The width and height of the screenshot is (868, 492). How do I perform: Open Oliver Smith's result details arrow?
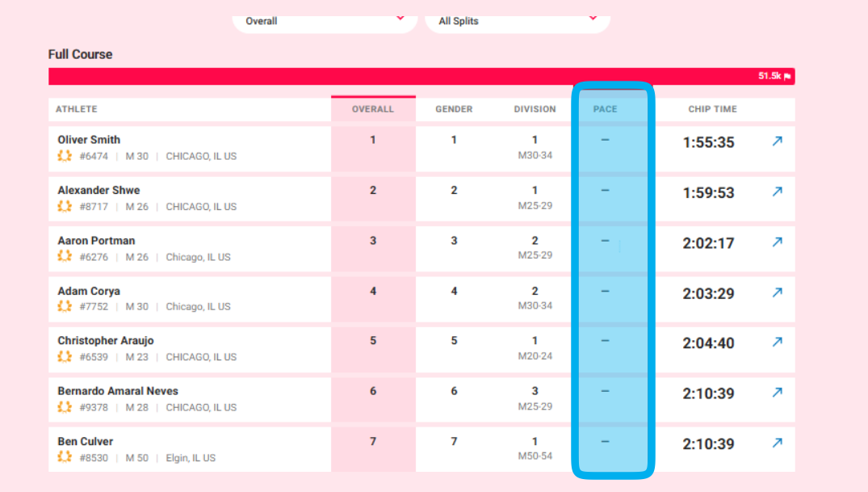pos(778,141)
